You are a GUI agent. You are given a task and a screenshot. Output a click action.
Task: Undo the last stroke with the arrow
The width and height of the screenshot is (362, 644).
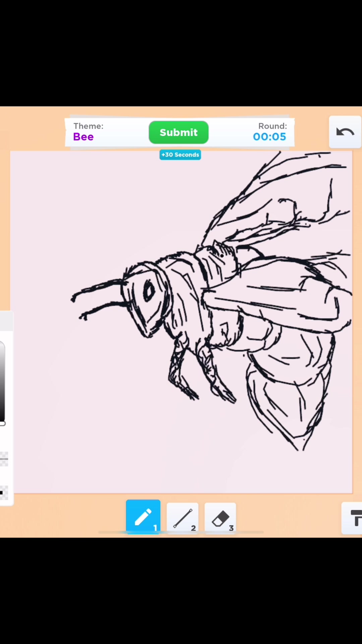[x=345, y=132]
